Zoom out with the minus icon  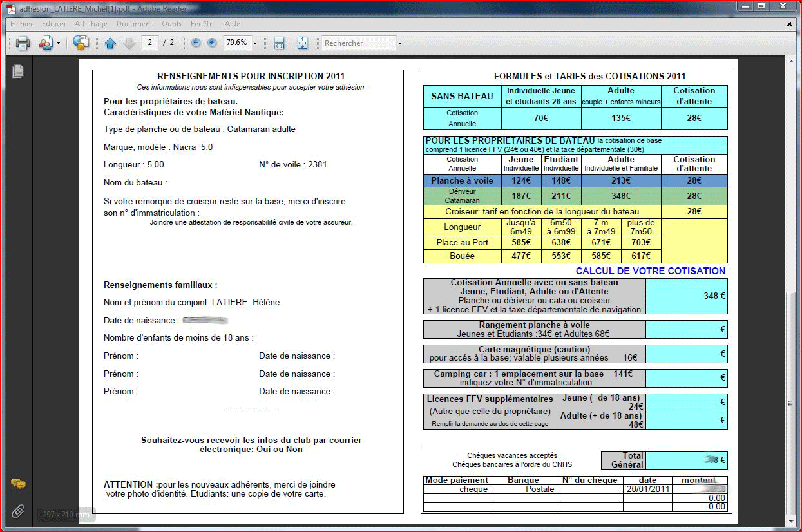[196, 43]
